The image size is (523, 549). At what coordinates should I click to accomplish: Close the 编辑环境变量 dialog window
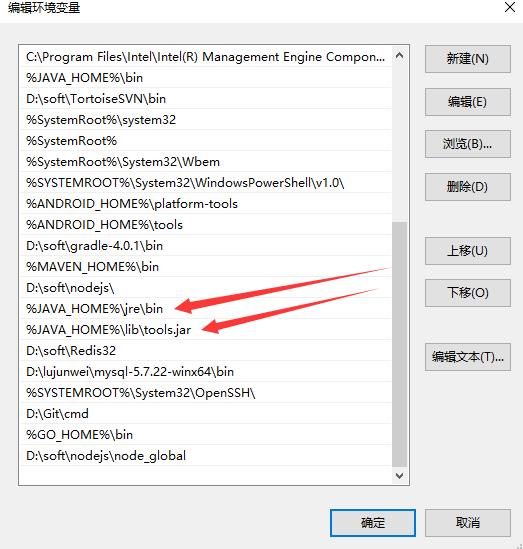(510, 7)
